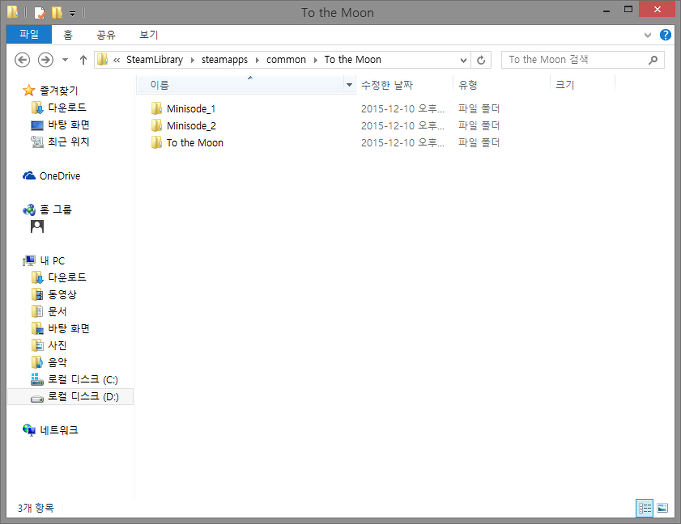Expand the arrow after steamapps in path
Screen dimensions: 681x524
(257, 60)
